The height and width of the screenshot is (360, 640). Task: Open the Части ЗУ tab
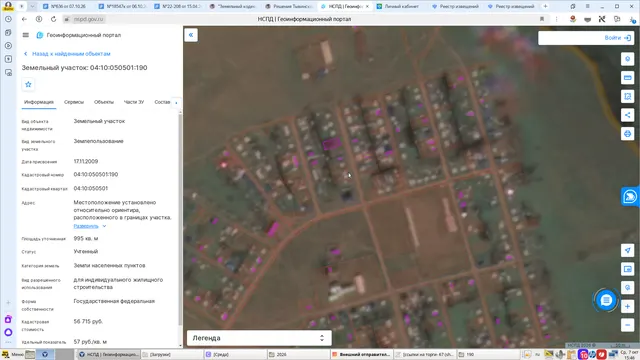[x=134, y=102]
